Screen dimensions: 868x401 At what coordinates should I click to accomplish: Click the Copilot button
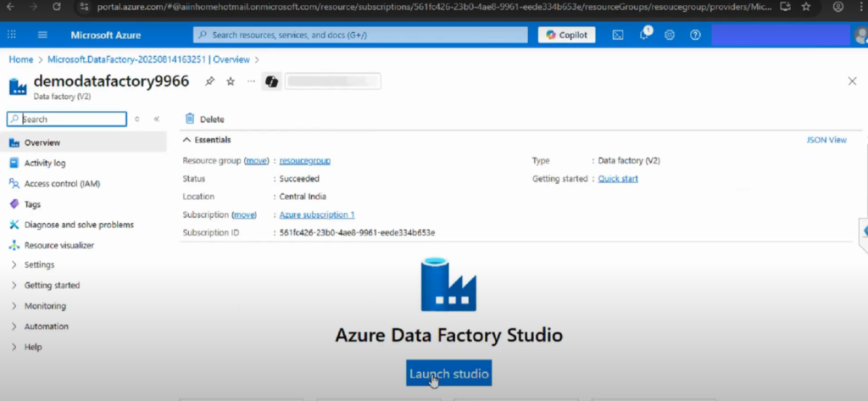tap(566, 35)
